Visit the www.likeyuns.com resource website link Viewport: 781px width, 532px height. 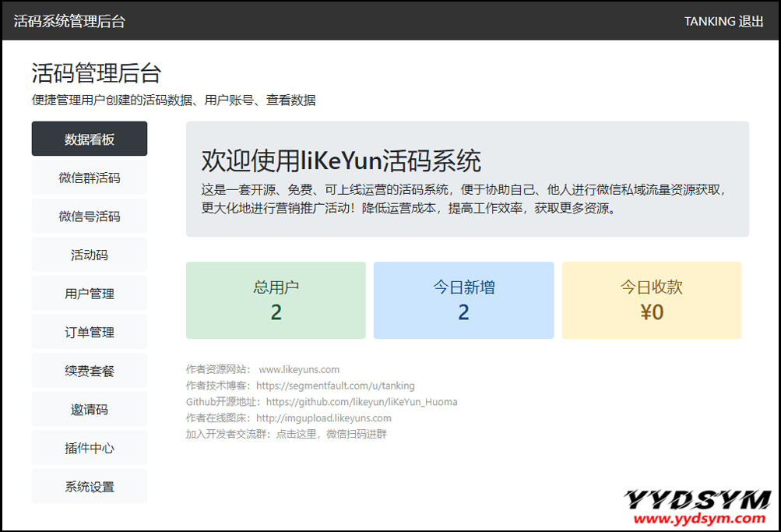[299, 369]
